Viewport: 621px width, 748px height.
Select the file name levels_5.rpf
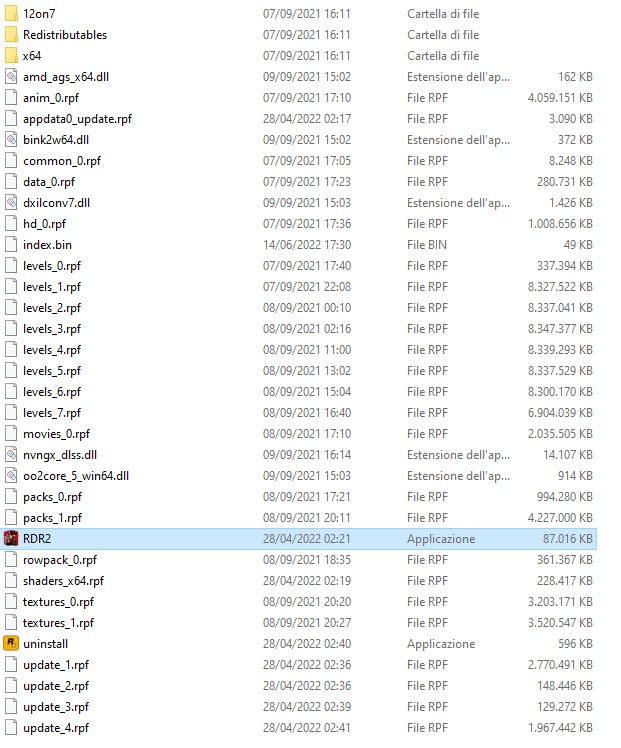(x=52, y=371)
